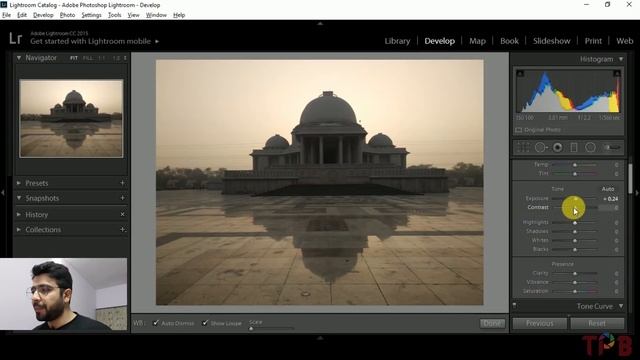The image size is (640, 360).
Task: Open the Window menu
Action: (x=156, y=15)
